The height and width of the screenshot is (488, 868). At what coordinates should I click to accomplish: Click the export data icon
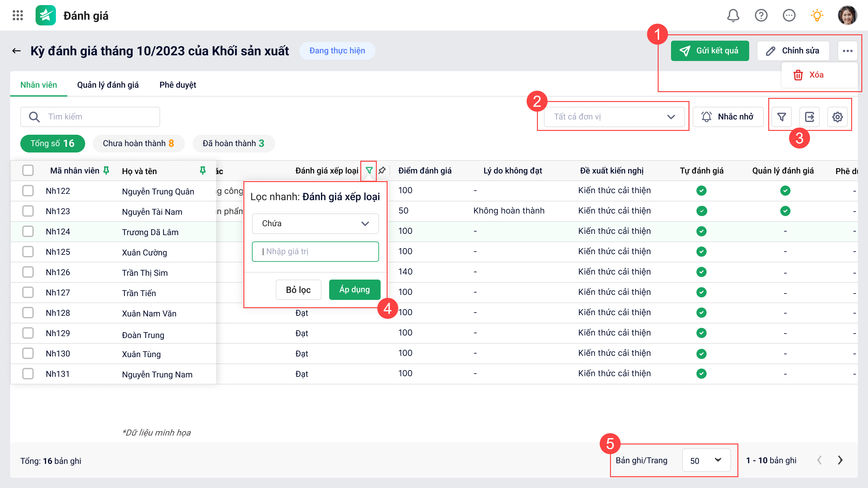[x=809, y=117]
